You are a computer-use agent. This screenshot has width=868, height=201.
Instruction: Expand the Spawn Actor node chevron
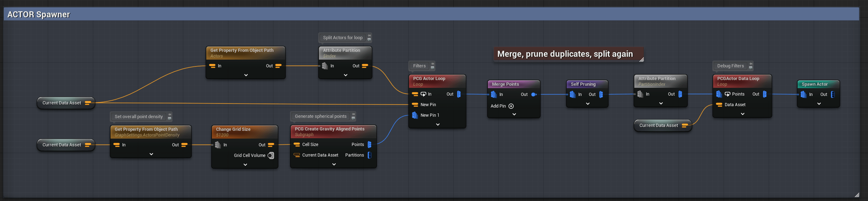click(x=819, y=104)
